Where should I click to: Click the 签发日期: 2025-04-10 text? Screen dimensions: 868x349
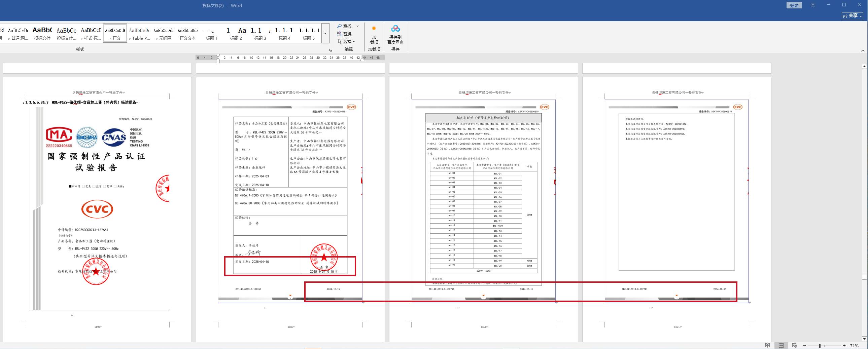(252, 262)
